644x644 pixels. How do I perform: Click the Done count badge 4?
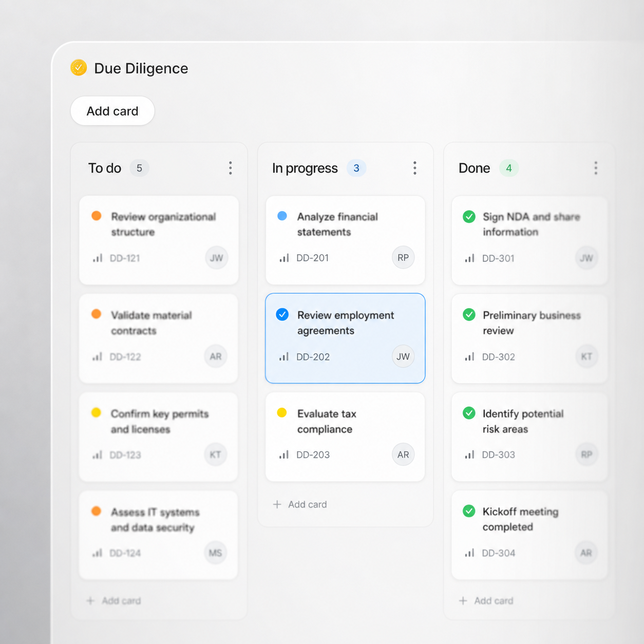pyautogui.click(x=509, y=168)
